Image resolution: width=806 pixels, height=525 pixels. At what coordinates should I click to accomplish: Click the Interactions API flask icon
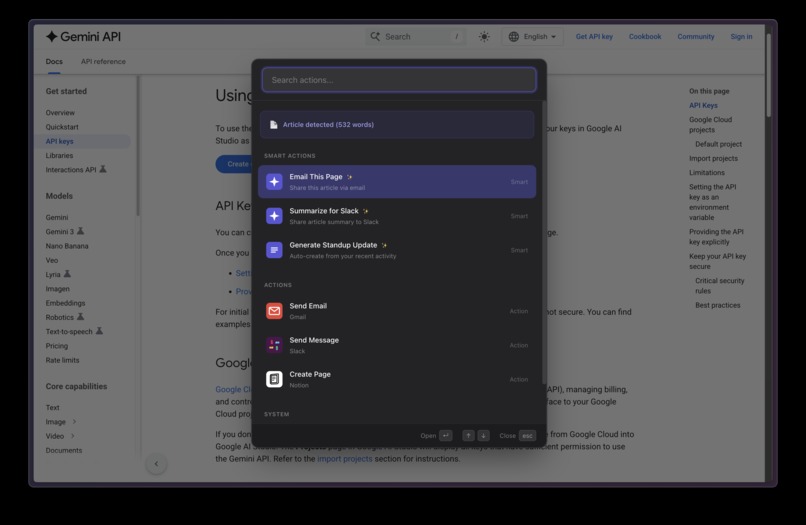103,169
